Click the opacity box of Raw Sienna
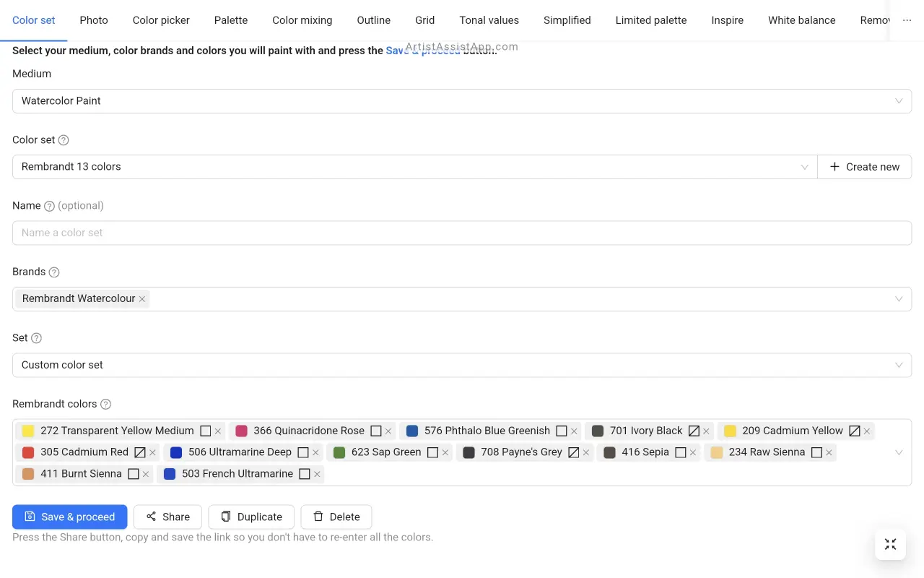The width and height of the screenshot is (924, 578). pos(816,452)
